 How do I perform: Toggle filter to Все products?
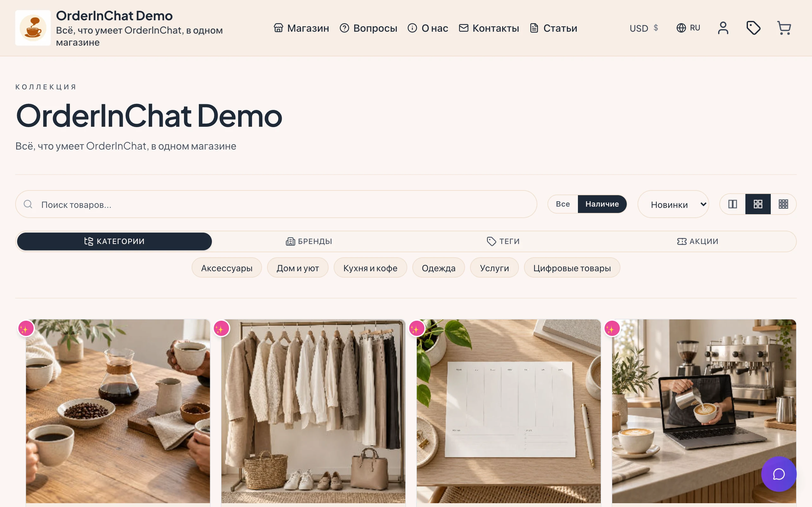(563, 204)
